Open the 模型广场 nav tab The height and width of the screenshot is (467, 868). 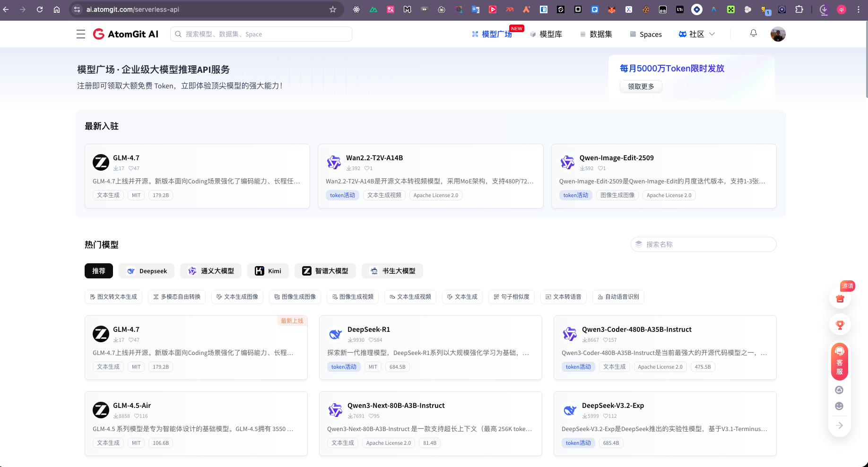(x=492, y=34)
